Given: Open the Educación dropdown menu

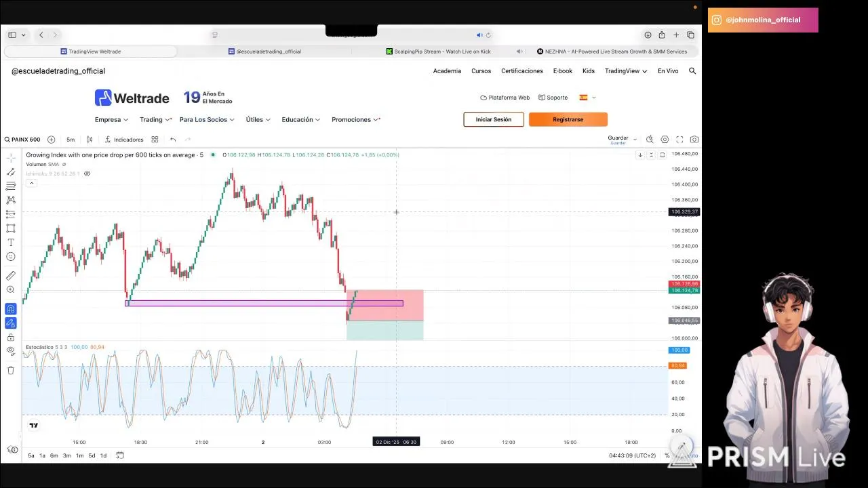Looking at the screenshot, I should point(301,120).
